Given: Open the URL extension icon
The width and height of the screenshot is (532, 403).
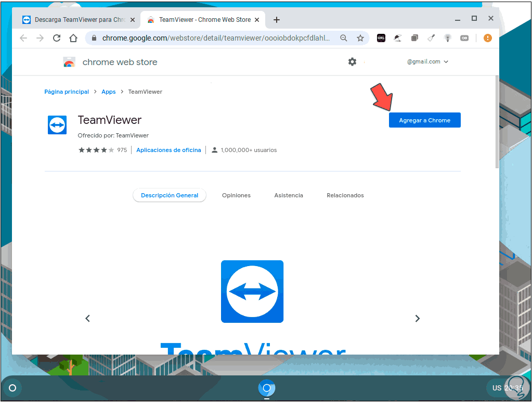Looking at the screenshot, I should coord(381,38).
